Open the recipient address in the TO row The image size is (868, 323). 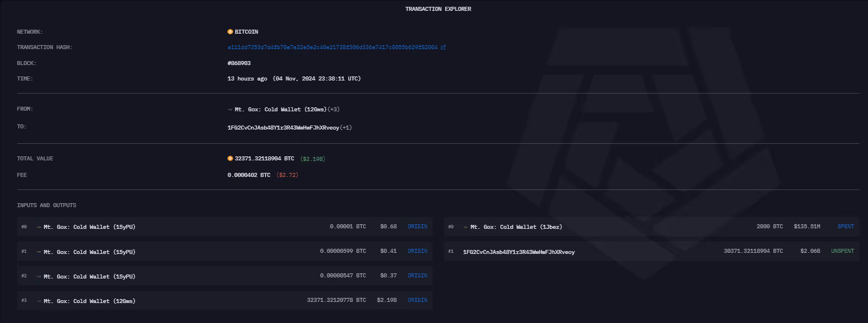[x=283, y=127]
